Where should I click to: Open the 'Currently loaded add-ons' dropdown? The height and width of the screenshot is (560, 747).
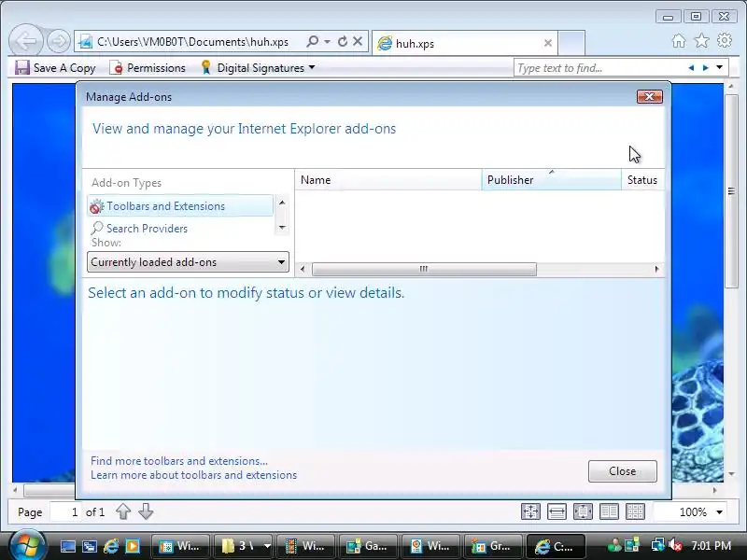point(188,262)
